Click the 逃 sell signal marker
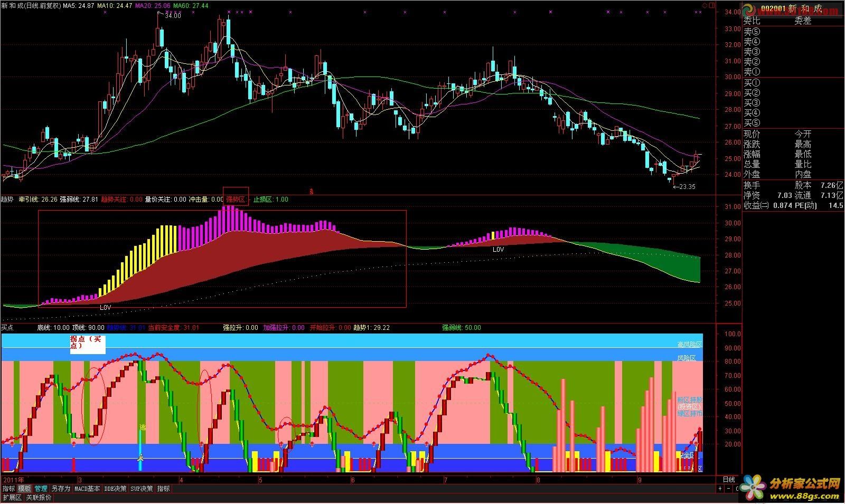The image size is (845, 504). click(x=142, y=427)
